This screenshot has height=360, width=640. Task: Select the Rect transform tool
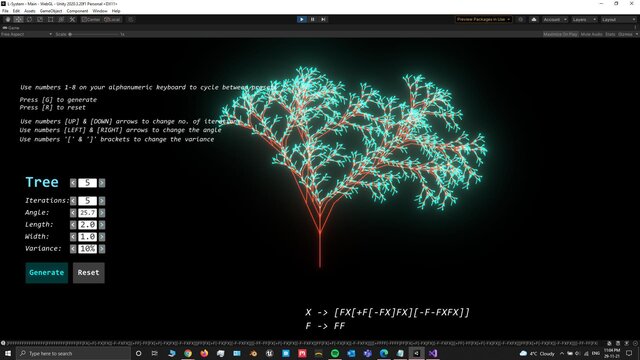click(x=51, y=20)
